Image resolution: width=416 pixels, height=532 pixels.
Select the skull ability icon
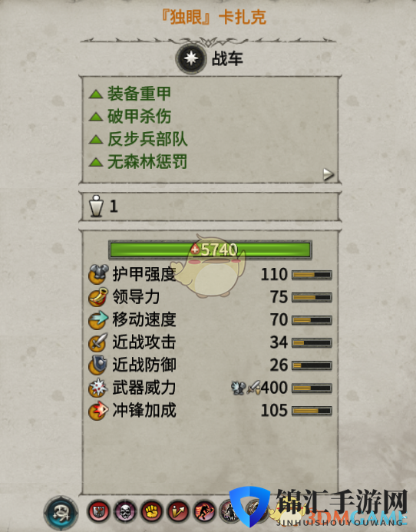(125, 511)
